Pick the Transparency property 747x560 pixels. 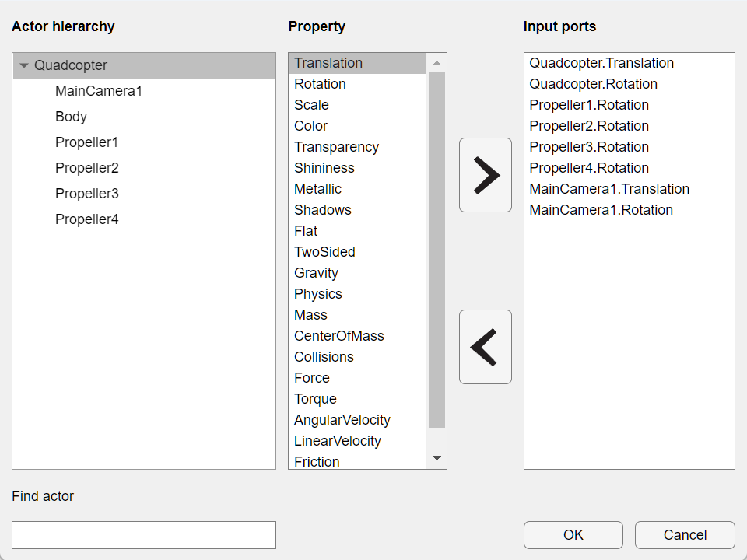[x=336, y=147]
